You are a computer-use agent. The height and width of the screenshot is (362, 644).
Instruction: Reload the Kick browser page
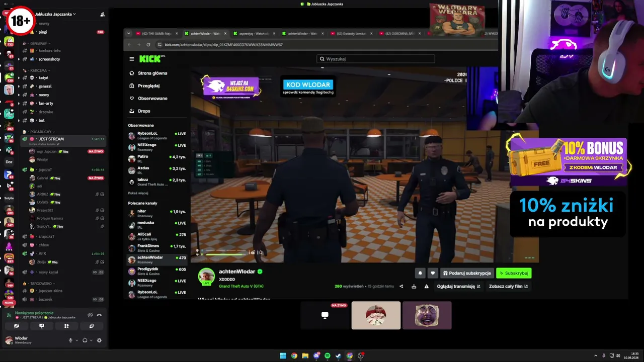coord(148,45)
